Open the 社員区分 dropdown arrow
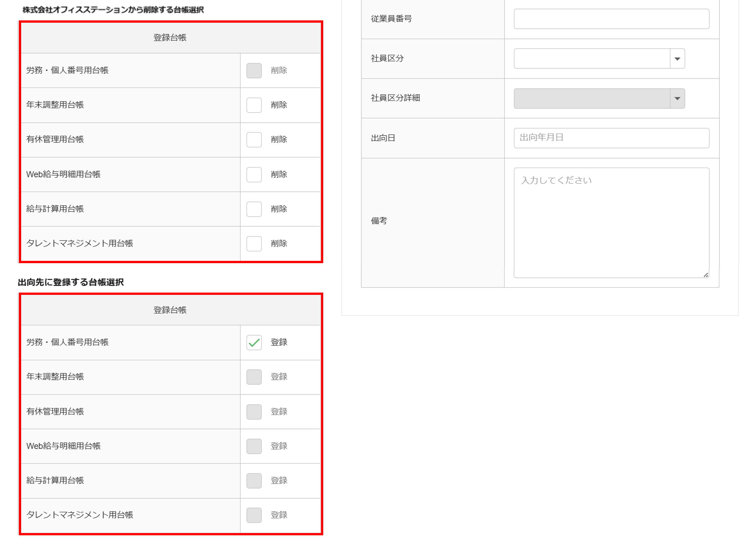The height and width of the screenshot is (544, 756). [x=677, y=59]
